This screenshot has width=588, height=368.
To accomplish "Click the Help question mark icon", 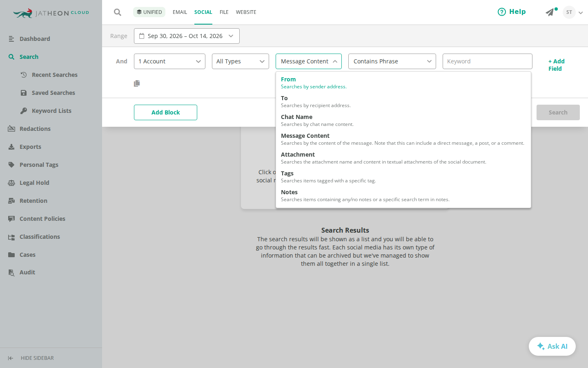I will point(502,12).
